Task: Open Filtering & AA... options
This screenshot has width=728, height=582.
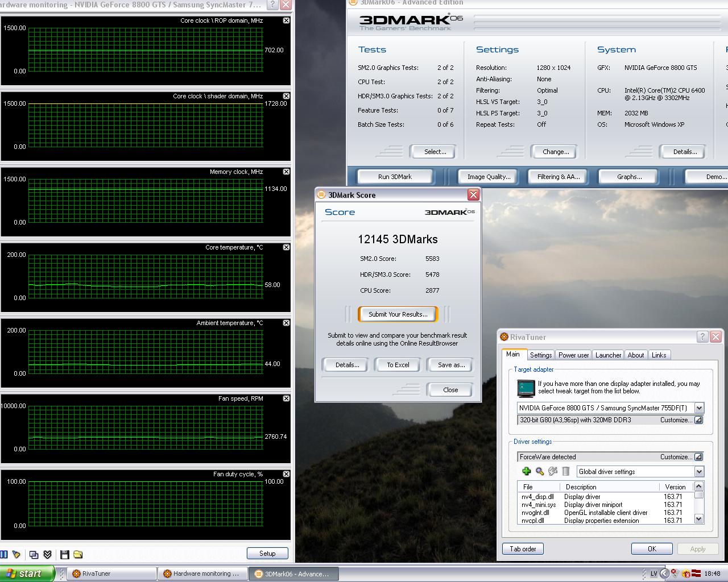Action: (x=559, y=177)
